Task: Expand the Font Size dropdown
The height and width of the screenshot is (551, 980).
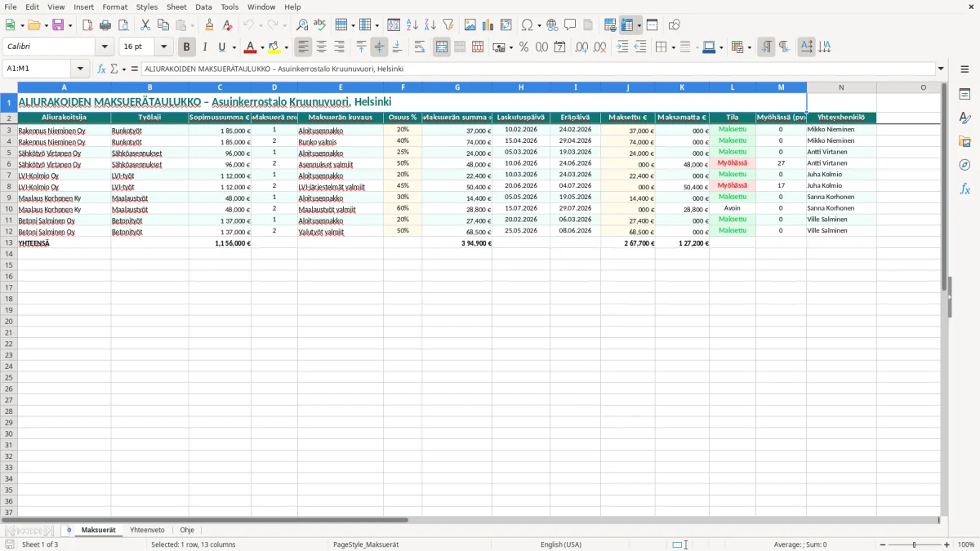Action: (x=163, y=47)
